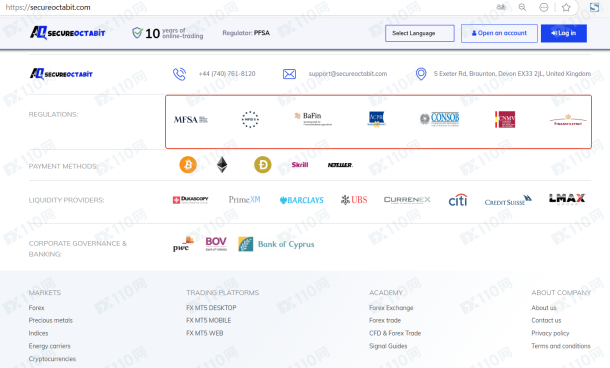
Task: Click the Bitcoin payment icon
Action: click(188, 165)
